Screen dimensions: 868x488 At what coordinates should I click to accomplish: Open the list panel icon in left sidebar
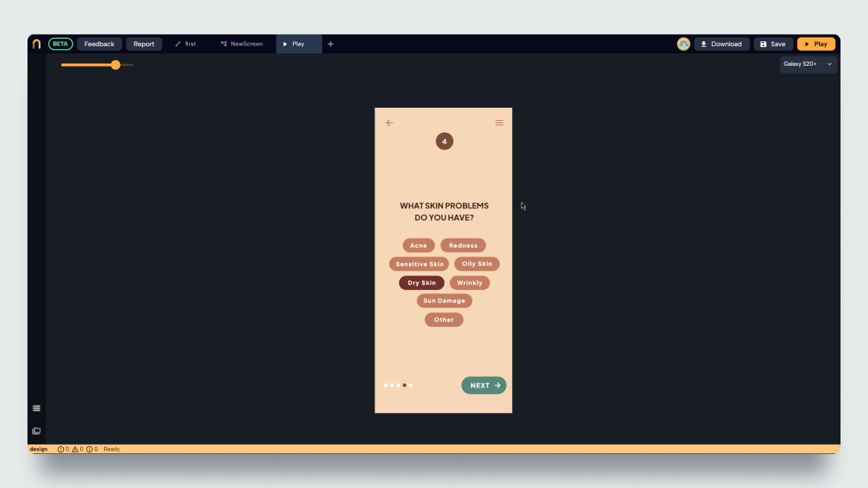point(36,408)
